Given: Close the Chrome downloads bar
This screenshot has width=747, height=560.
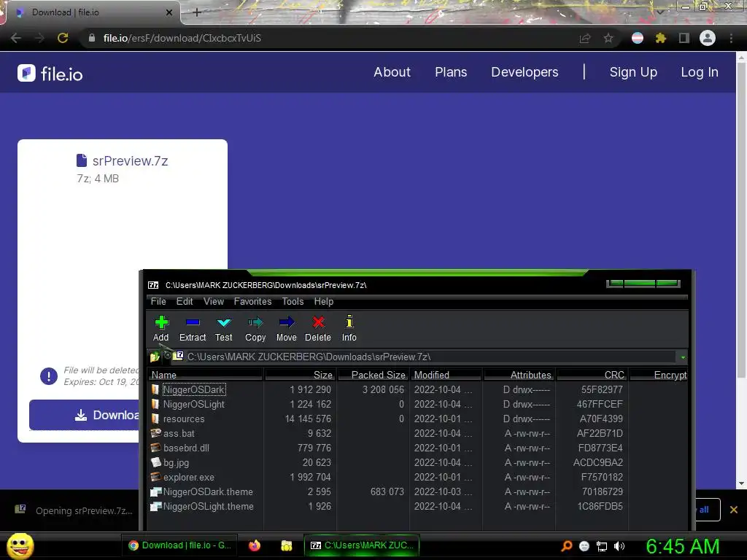Looking at the screenshot, I should tap(734, 510).
